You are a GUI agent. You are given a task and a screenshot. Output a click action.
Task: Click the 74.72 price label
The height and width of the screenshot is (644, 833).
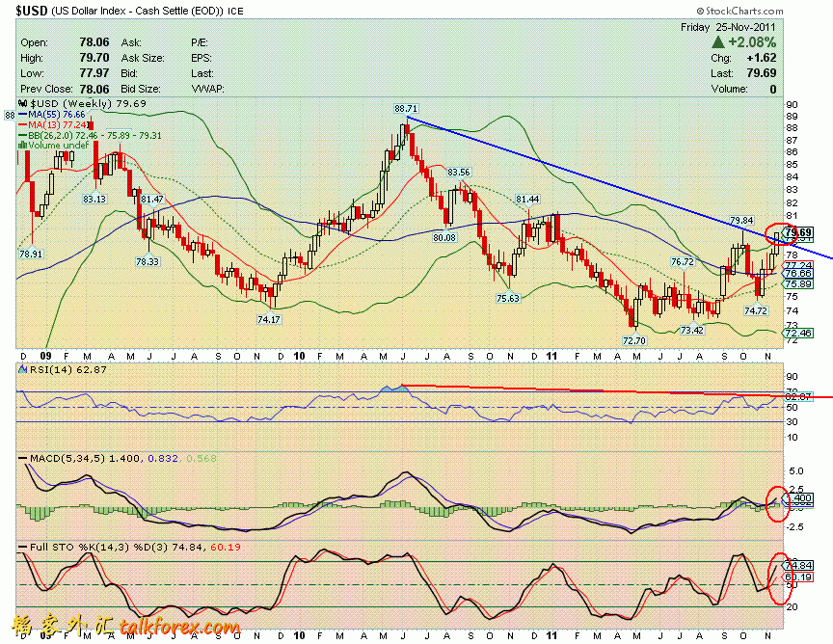coord(756,310)
